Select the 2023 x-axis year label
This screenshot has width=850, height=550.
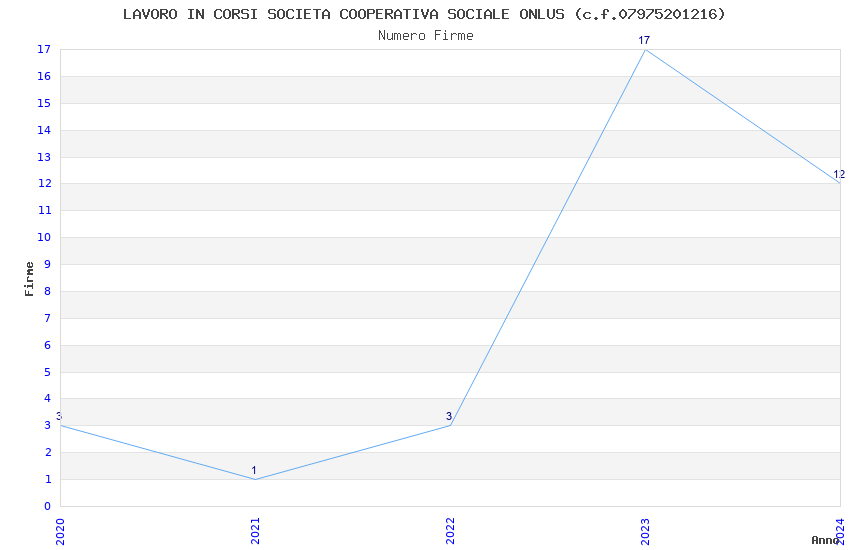click(x=645, y=532)
